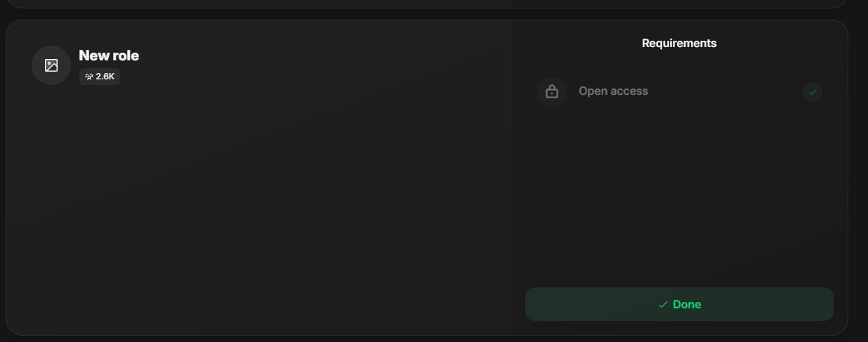This screenshot has width=868, height=342.
Task: Select the circular avatar next to New role
Action: tap(51, 65)
